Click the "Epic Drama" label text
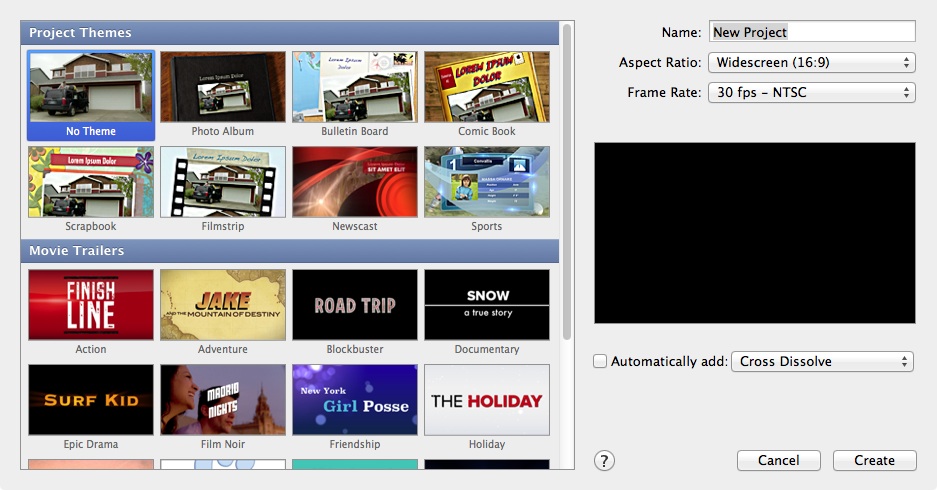This screenshot has width=937, height=490. coord(91,444)
